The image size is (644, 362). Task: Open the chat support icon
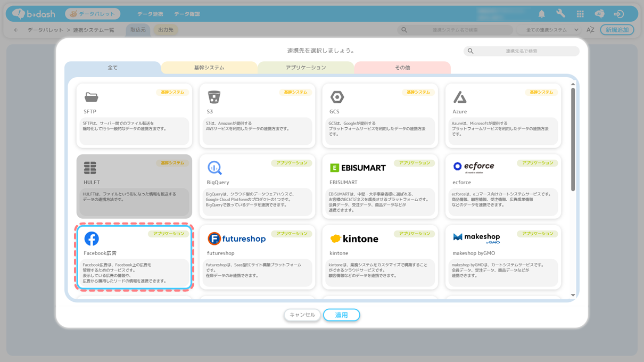599,14
